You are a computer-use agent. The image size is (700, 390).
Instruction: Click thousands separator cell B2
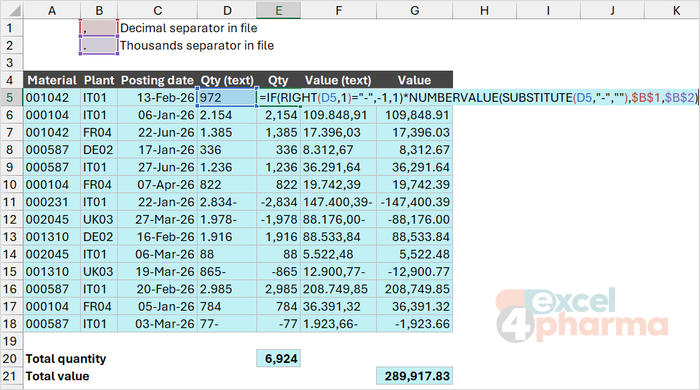99,45
